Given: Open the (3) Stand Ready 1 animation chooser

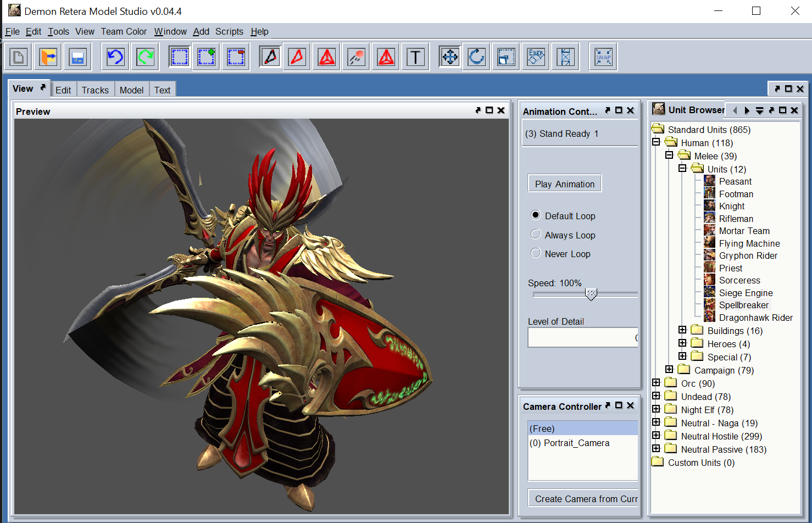Looking at the screenshot, I should click(x=580, y=133).
